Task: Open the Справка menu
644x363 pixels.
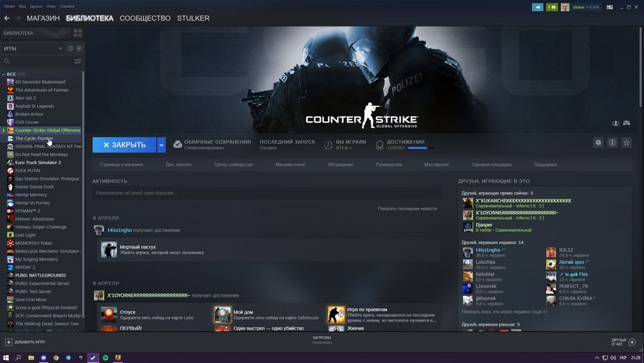Action: coord(66,6)
